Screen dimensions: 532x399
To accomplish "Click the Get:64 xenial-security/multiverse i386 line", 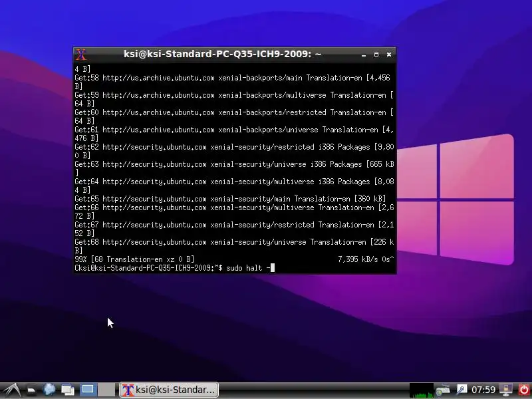I will coord(234,186).
